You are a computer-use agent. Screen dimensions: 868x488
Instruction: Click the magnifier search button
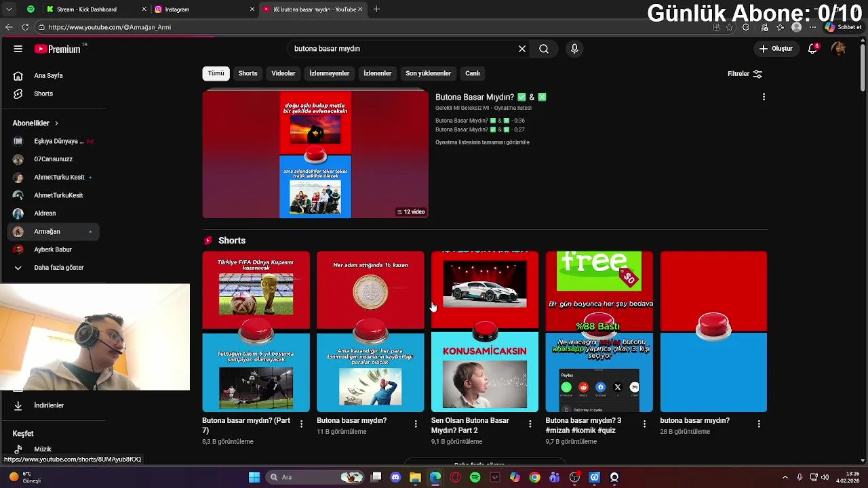(x=544, y=49)
